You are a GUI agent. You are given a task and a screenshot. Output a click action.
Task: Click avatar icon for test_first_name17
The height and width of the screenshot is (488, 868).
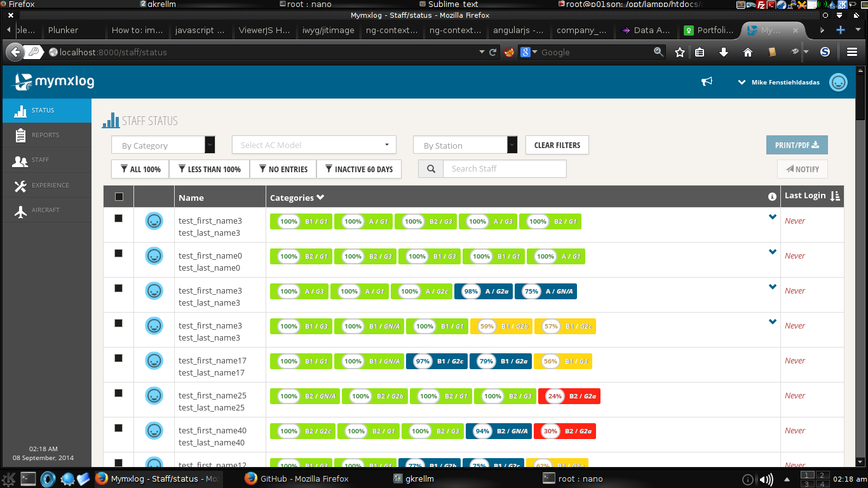154,361
